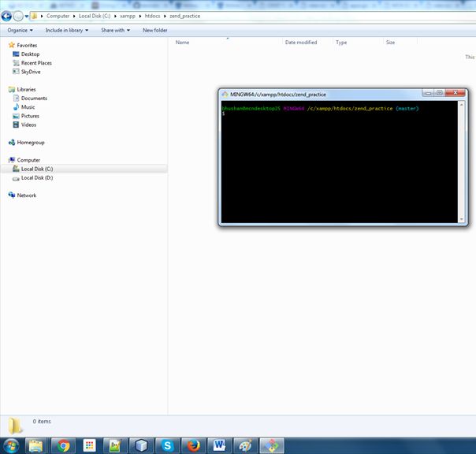Image resolution: width=476 pixels, height=454 pixels.
Task: Sort by the Size column header
Action: click(390, 43)
